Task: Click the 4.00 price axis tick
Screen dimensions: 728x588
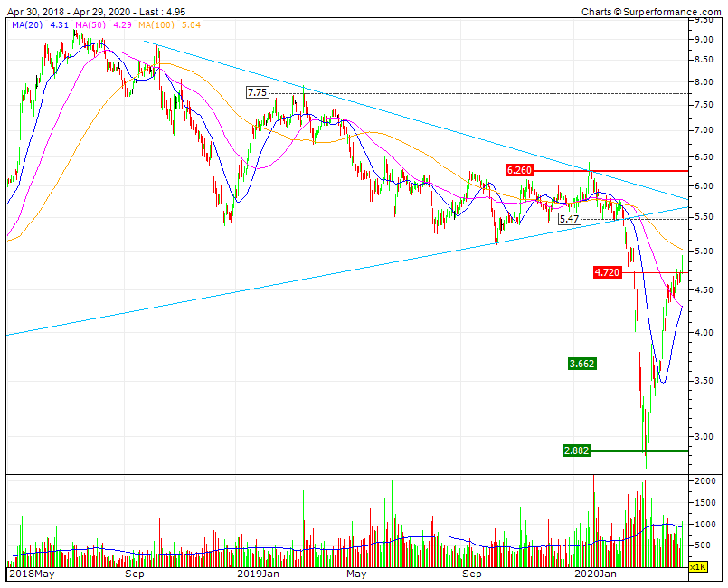Action: (704, 333)
